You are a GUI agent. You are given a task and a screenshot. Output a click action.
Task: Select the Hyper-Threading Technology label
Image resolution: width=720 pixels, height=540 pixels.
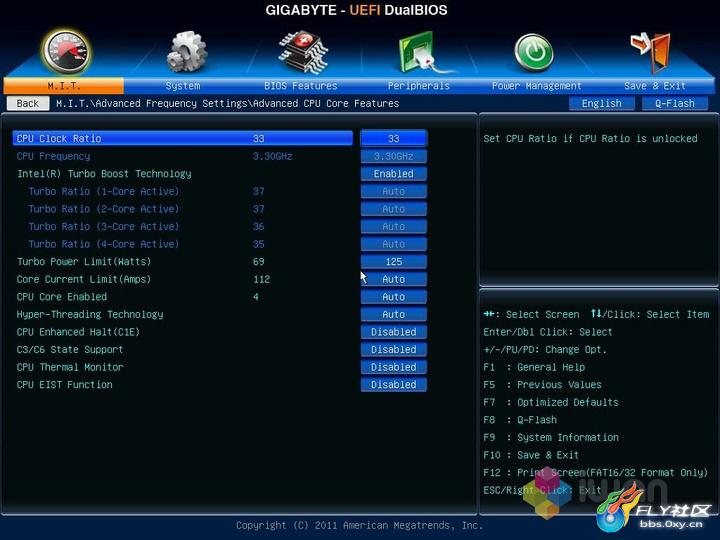tap(90, 314)
